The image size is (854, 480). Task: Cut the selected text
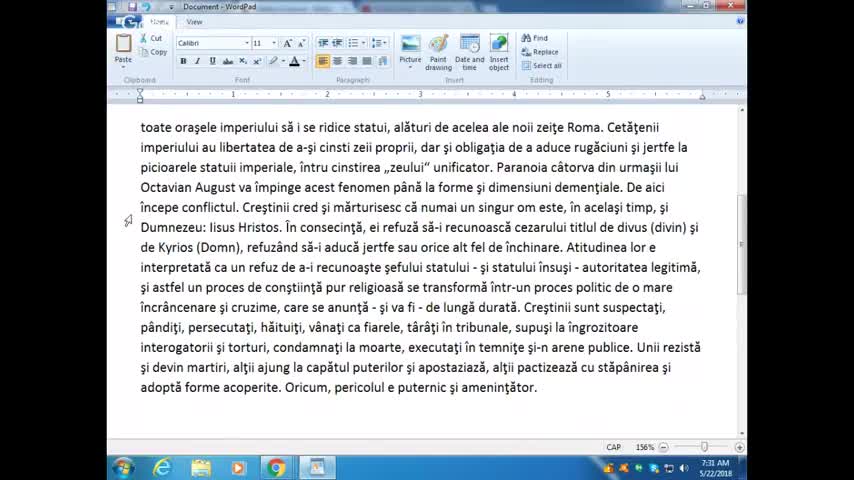point(151,38)
